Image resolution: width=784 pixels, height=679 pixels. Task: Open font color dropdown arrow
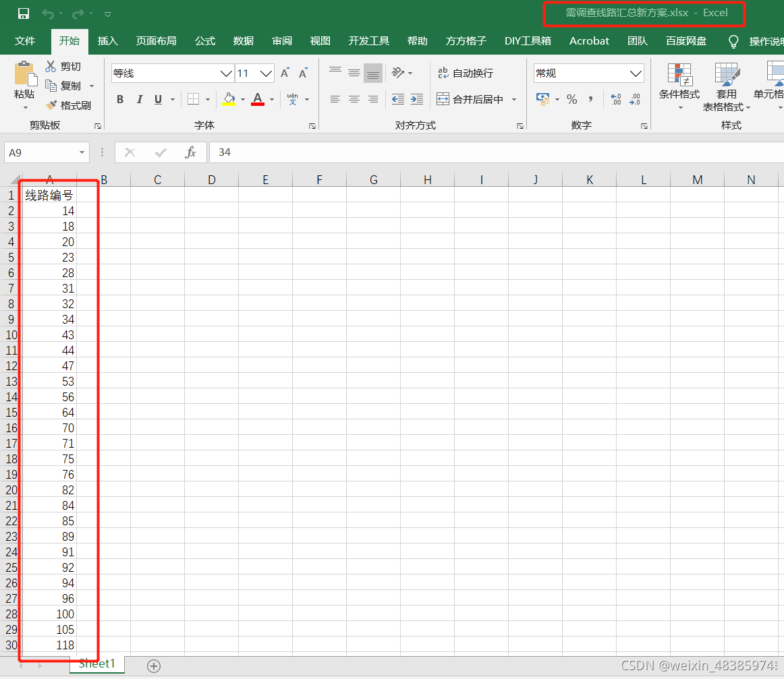tap(272, 99)
